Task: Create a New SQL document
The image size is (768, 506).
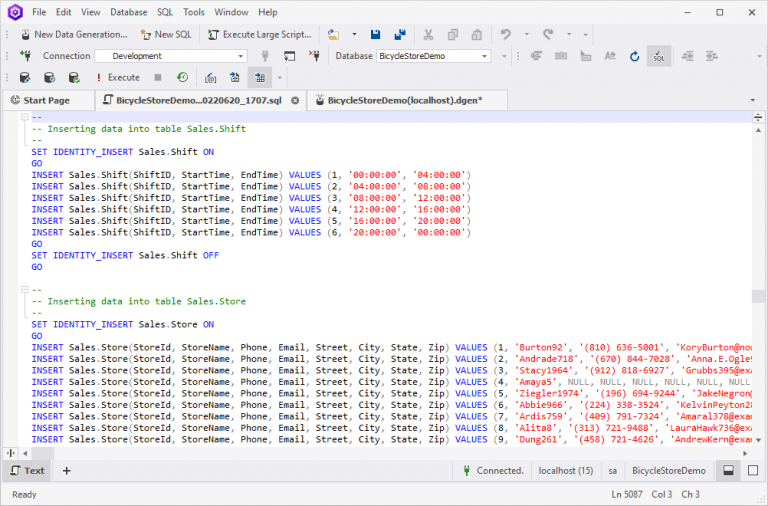Action: [x=166, y=34]
